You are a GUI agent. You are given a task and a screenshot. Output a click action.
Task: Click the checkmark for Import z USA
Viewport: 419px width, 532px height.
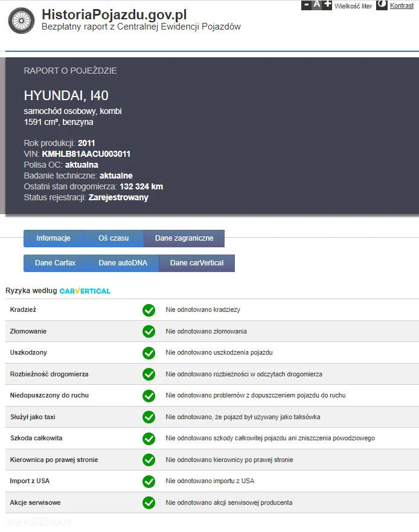(149, 481)
